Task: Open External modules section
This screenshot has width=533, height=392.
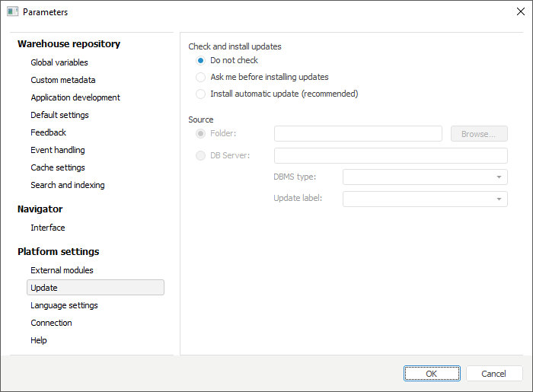Action: point(62,270)
